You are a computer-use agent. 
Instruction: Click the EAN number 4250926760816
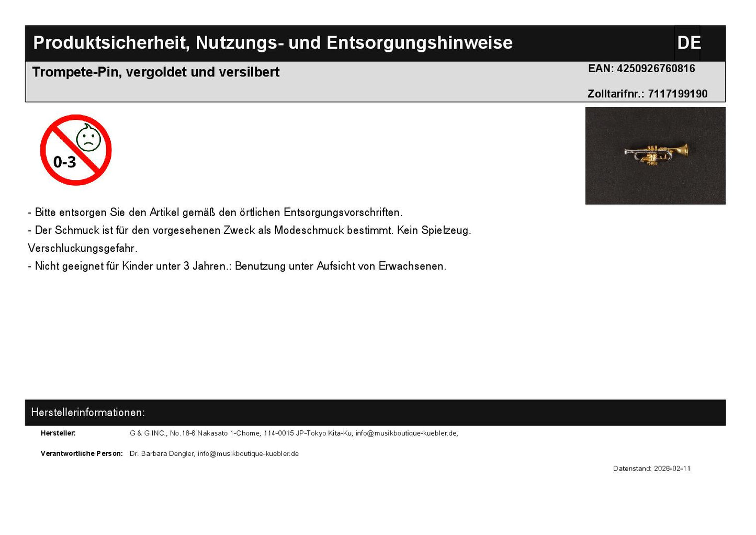656,69
